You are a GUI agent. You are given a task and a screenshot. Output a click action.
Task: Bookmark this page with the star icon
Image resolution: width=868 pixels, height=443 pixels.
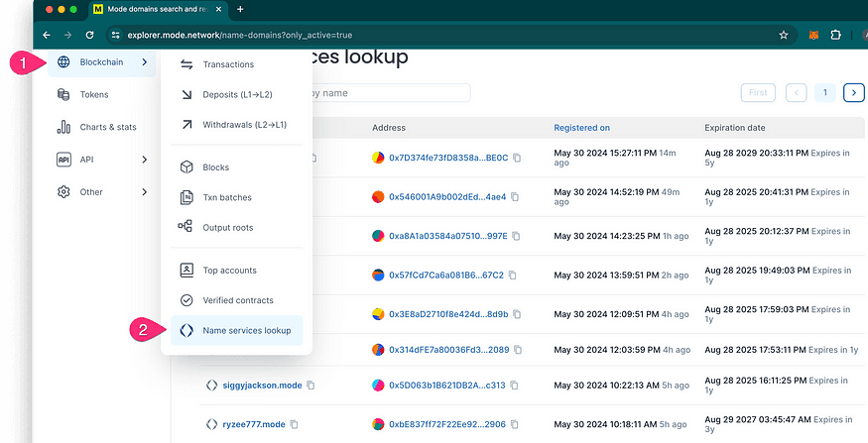(x=784, y=35)
